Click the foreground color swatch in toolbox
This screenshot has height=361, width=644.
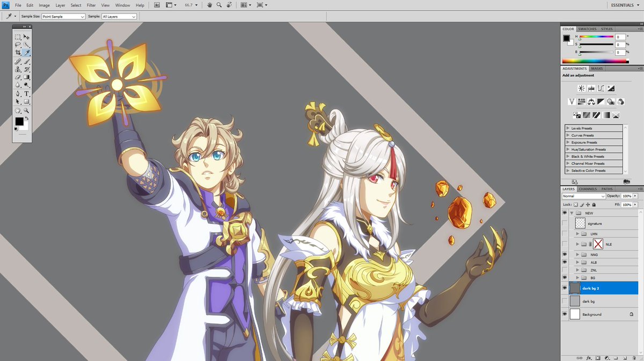[x=19, y=122]
